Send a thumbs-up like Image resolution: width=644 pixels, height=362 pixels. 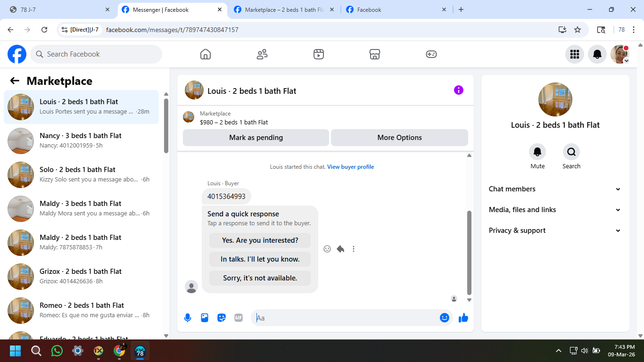pos(463,318)
